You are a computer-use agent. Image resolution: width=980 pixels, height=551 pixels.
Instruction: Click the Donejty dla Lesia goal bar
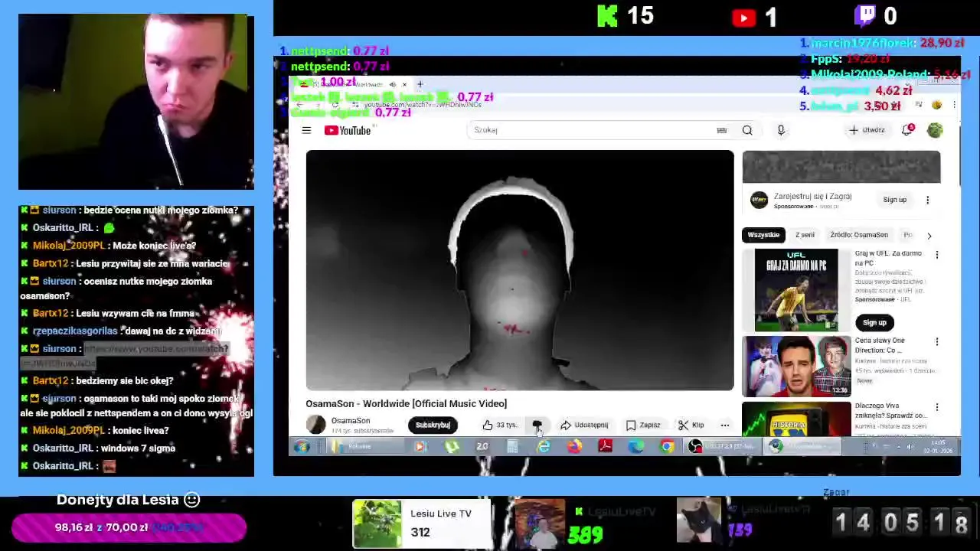pos(129,527)
